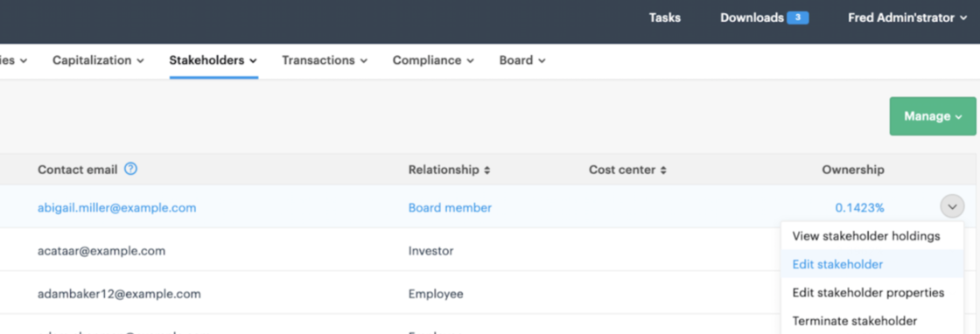Open the Stakeholders navigation menu
Screen dimensions: 980x334
click(213, 60)
